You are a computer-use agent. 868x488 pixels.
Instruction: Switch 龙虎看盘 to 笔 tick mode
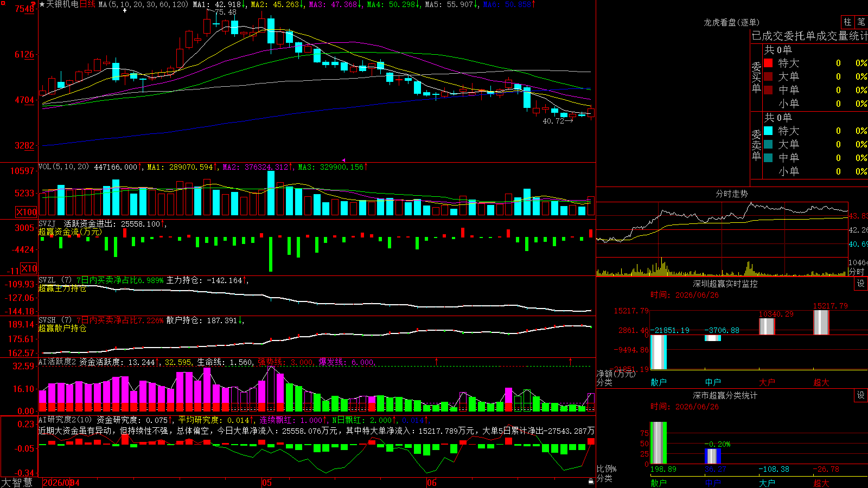click(861, 22)
